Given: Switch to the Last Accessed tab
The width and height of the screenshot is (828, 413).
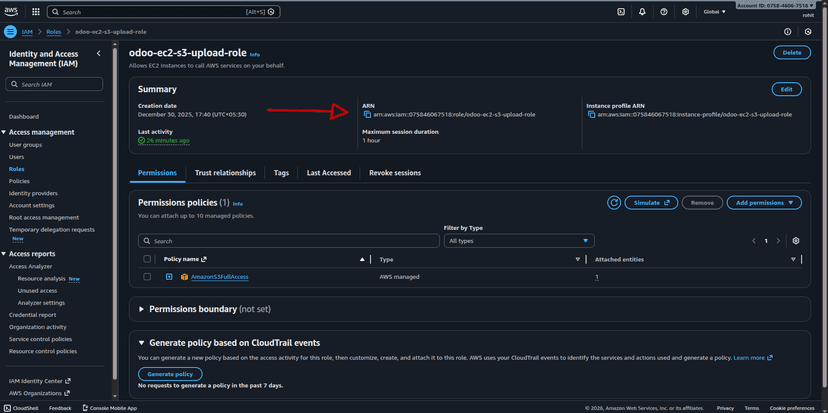Looking at the screenshot, I should click(329, 173).
